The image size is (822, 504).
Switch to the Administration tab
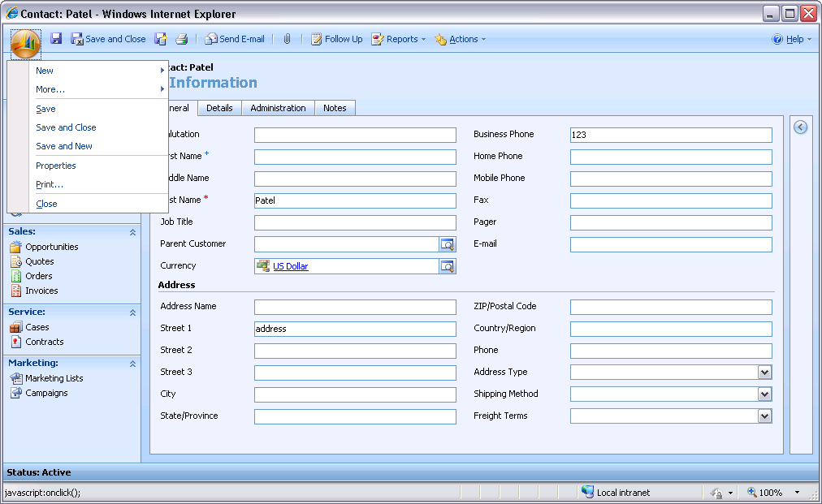pyautogui.click(x=278, y=107)
